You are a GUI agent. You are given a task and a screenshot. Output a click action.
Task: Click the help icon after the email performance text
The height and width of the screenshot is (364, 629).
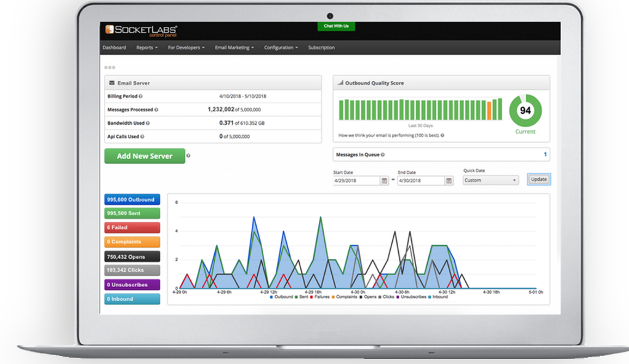(443, 135)
